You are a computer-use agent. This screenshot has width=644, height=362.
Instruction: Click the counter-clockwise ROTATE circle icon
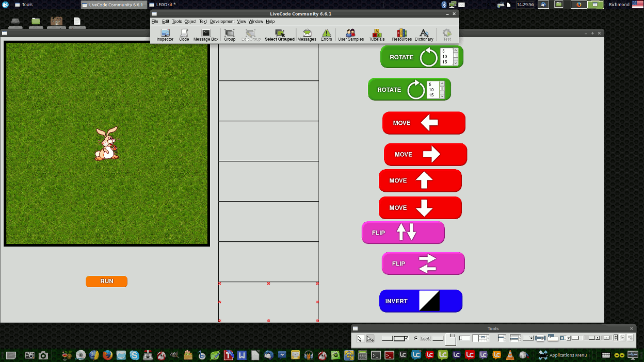(428, 57)
